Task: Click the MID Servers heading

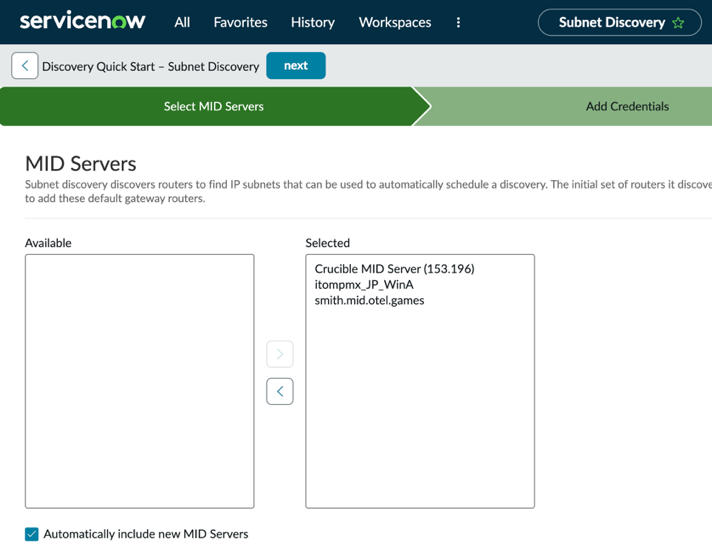Action: point(80,163)
